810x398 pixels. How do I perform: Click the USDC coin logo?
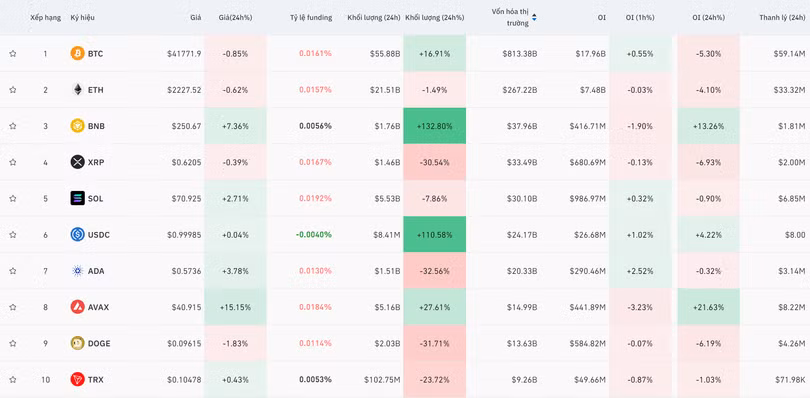77,234
